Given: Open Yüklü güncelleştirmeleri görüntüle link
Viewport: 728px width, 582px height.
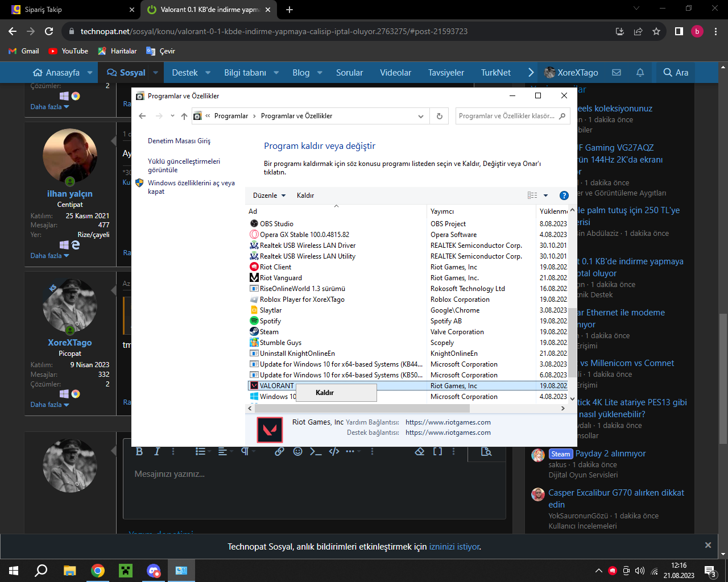Looking at the screenshot, I should (x=184, y=165).
